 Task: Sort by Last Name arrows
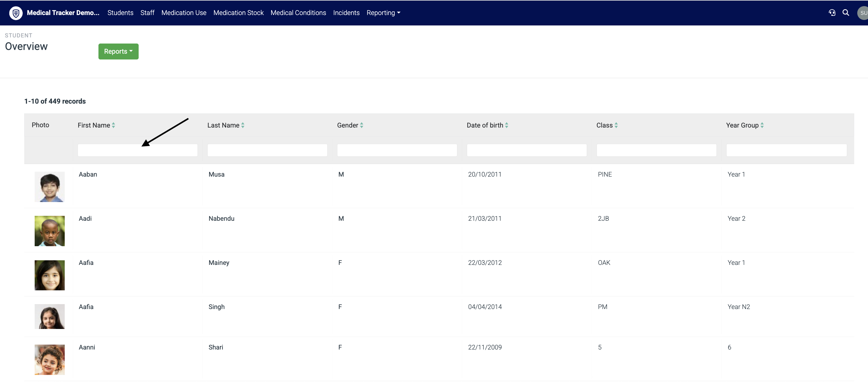pyautogui.click(x=243, y=125)
